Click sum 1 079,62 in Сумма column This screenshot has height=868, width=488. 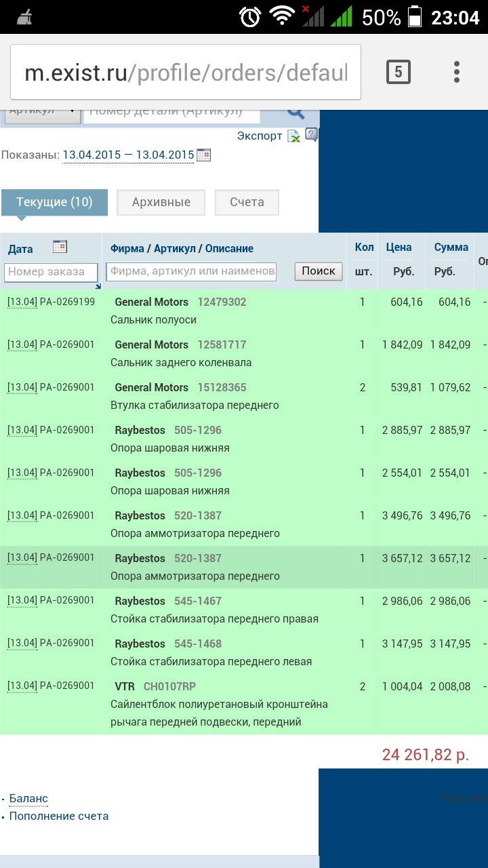(450, 387)
